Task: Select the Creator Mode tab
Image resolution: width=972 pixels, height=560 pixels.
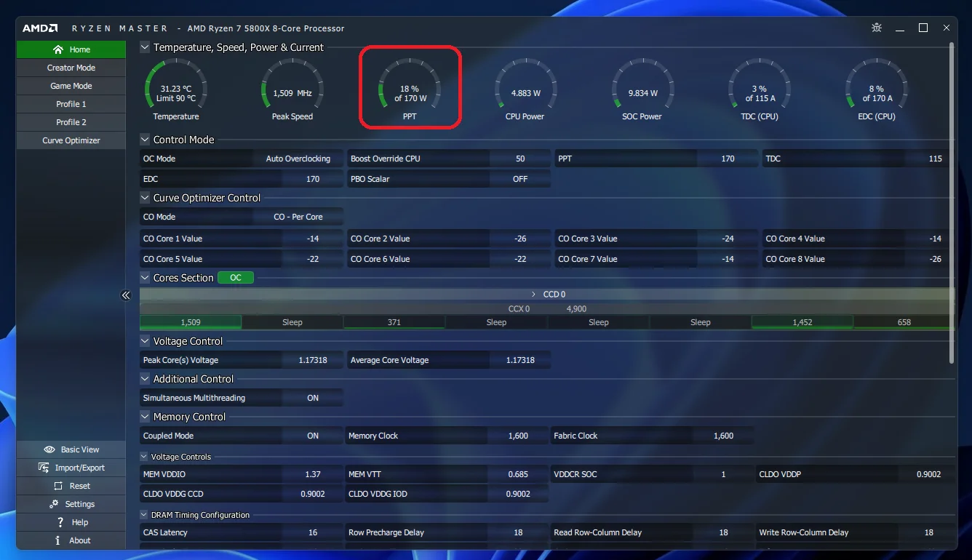Action: tap(71, 68)
